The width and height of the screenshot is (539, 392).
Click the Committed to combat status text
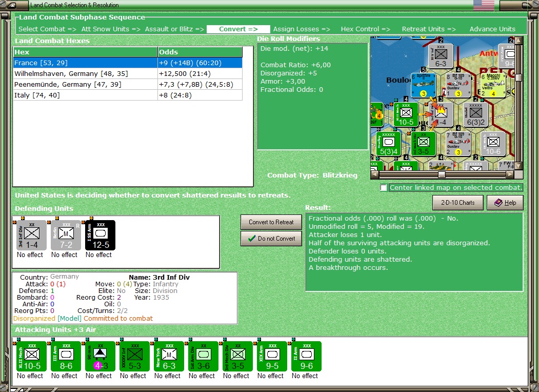click(x=118, y=319)
